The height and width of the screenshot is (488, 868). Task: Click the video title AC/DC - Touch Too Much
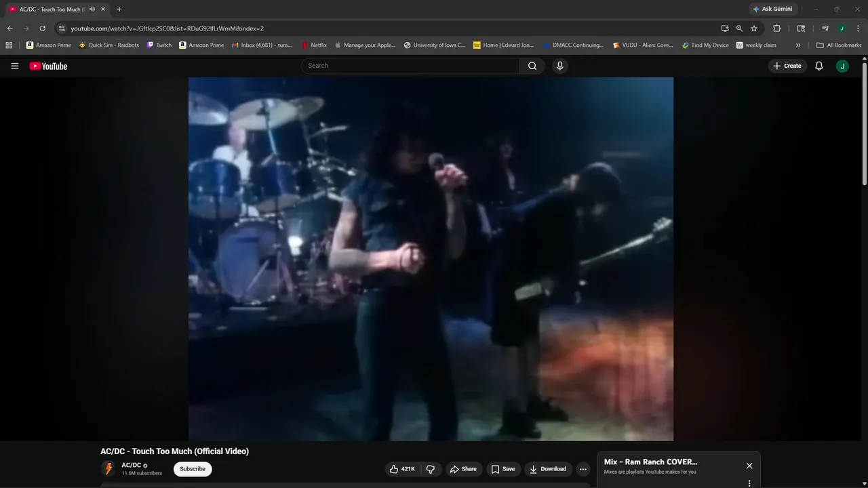click(x=174, y=451)
